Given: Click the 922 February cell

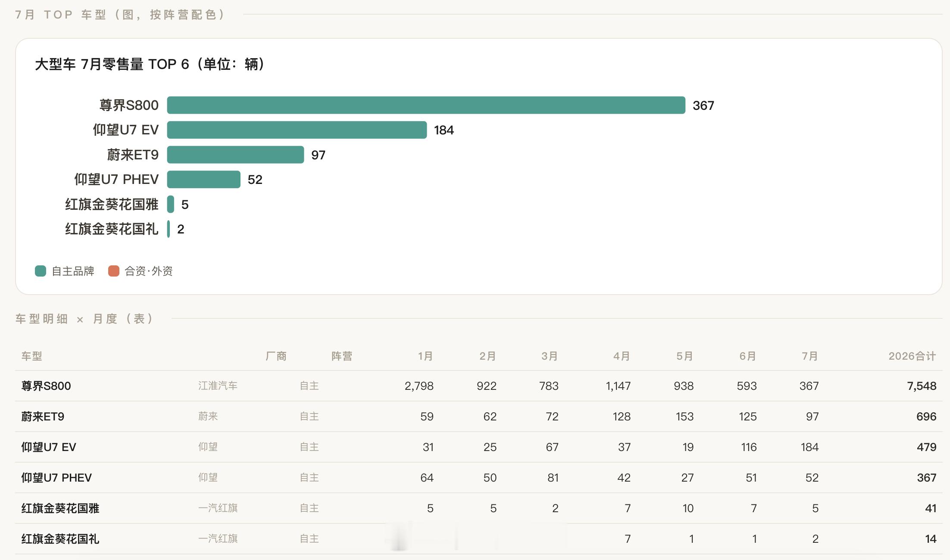Looking at the screenshot, I should tap(487, 386).
